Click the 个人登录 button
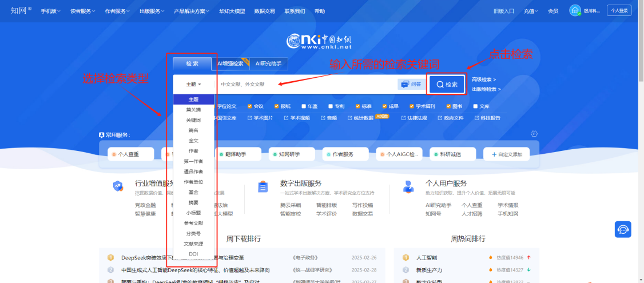 pos(619,11)
